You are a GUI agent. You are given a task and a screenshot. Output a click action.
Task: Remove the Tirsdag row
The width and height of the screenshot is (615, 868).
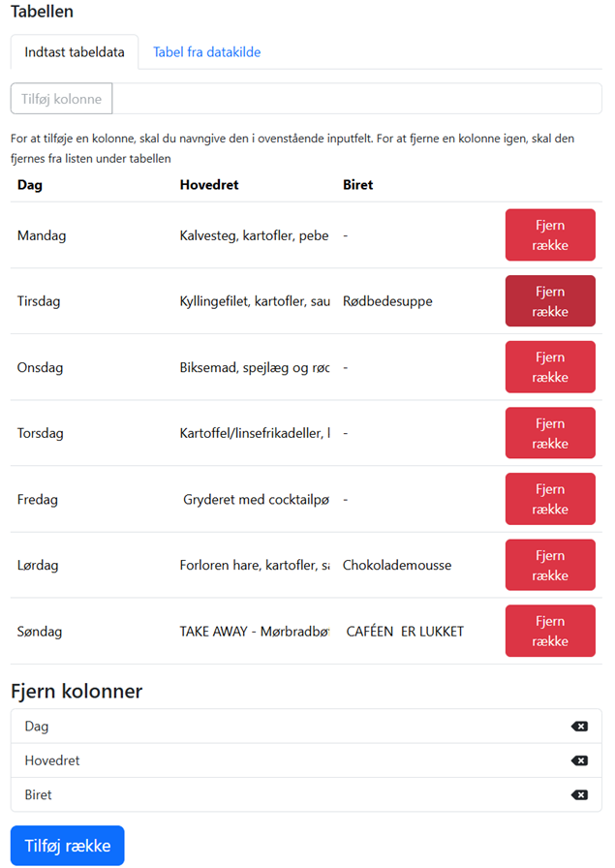(550, 300)
